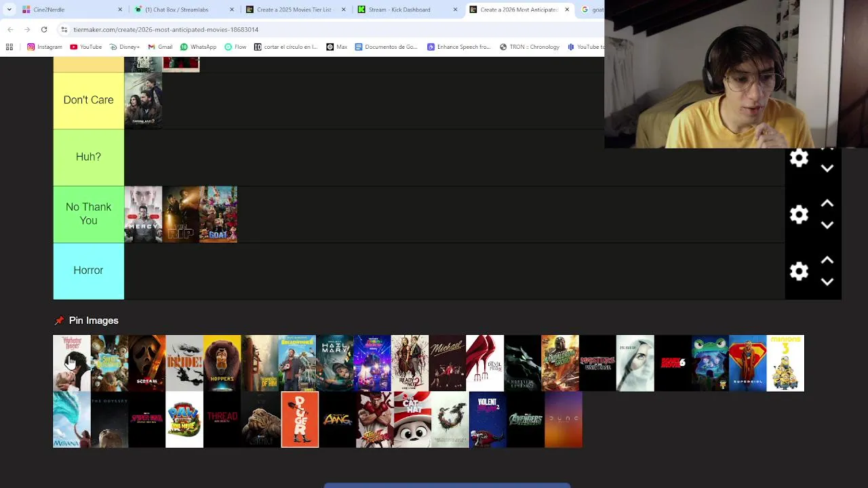Move the Huh? tier down
The height and width of the screenshot is (488, 868).
(x=827, y=169)
